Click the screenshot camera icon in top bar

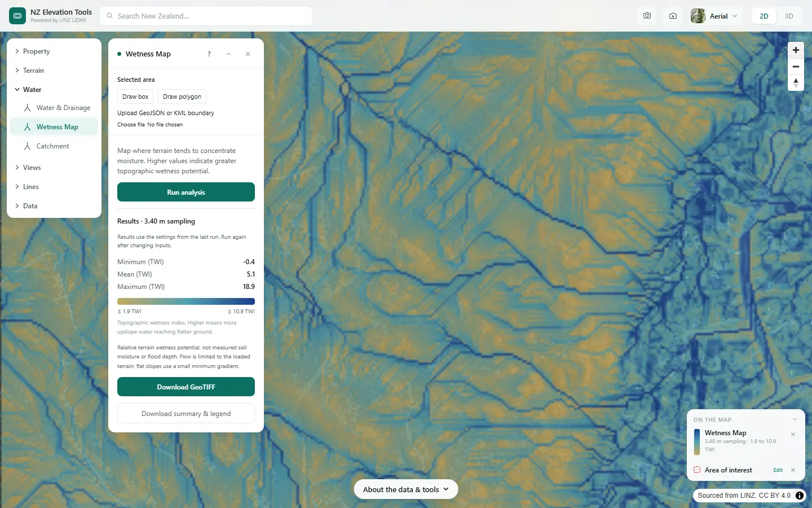647,16
